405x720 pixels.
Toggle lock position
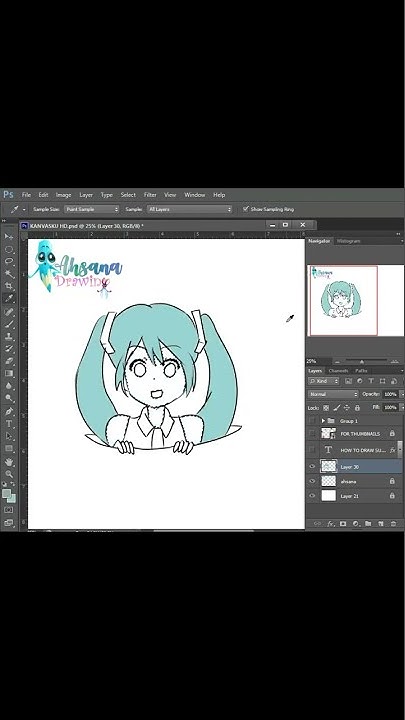(x=347, y=407)
